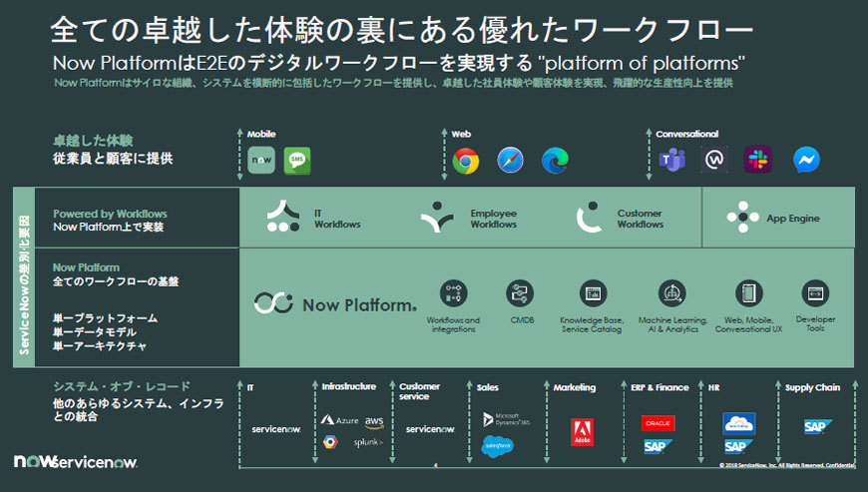Click the SAP logo under ERP & Finance

657,446
